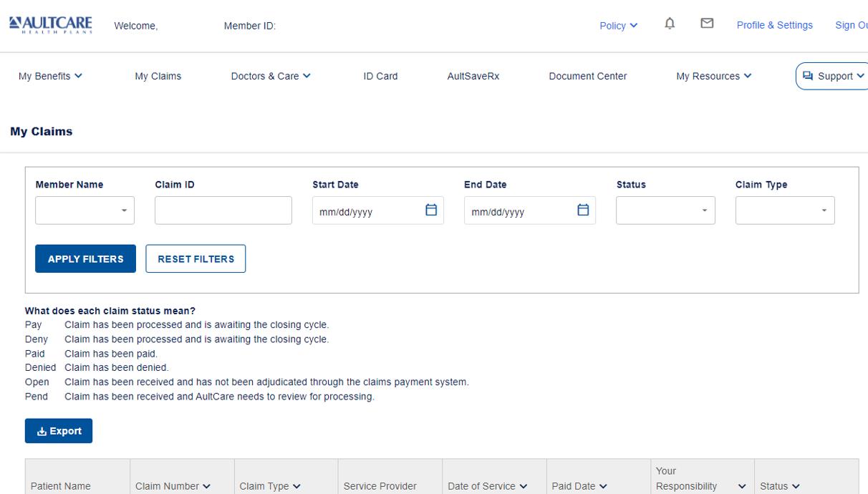The image size is (868, 494).
Task: Open the Support chat button
Action: pyautogui.click(x=833, y=76)
